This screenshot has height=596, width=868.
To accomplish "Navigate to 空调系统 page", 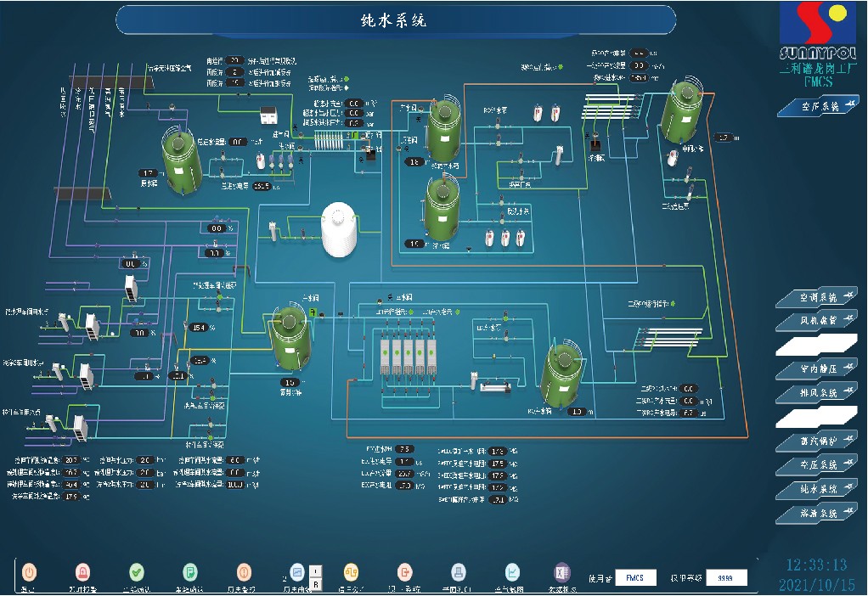I will coord(814,298).
